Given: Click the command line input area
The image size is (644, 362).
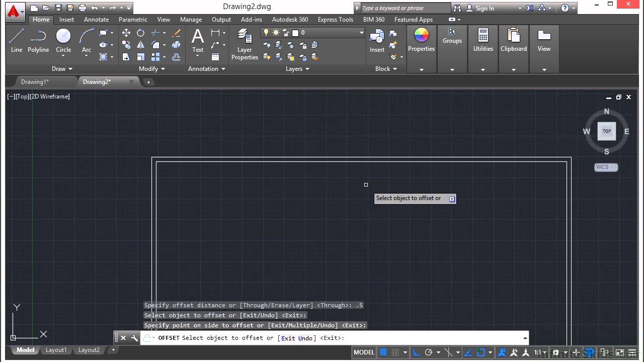Looking at the screenshot, I should coord(332,338).
